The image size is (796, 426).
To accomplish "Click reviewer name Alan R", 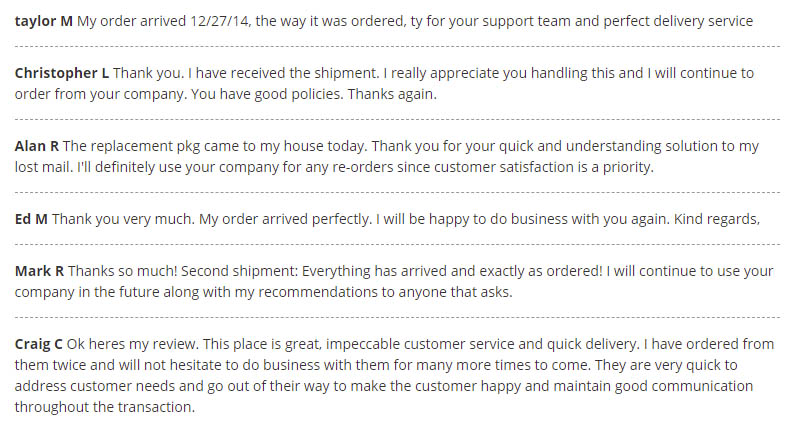I will [37, 146].
